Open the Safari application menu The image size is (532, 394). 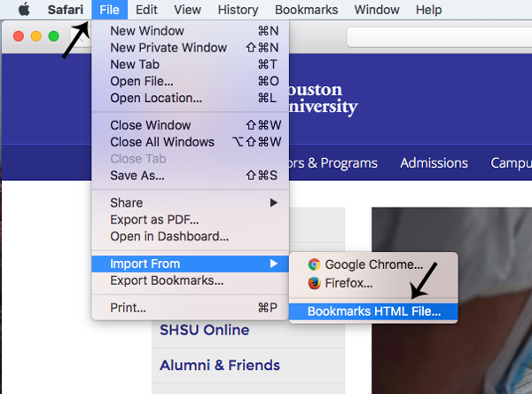(x=65, y=10)
